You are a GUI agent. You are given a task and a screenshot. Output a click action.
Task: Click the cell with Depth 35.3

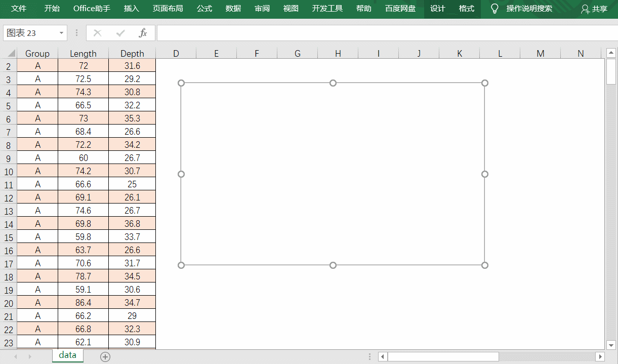pyautogui.click(x=132, y=118)
